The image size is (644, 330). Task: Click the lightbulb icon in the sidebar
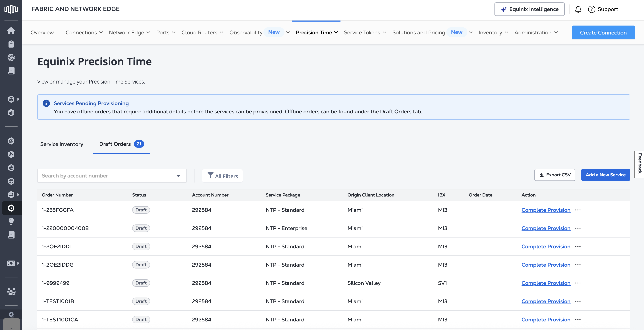click(x=11, y=221)
